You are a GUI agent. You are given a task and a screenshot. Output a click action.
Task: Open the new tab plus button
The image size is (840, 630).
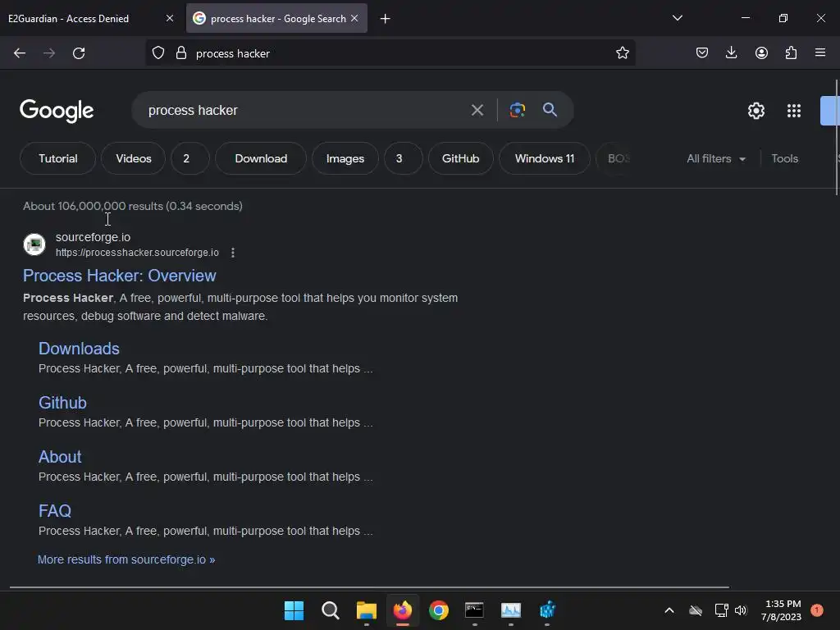385,19
